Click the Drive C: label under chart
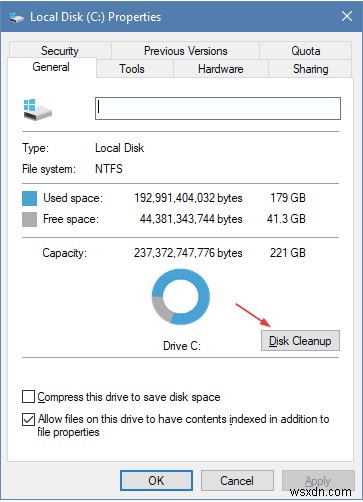Image resolution: width=363 pixels, height=502 pixels. coord(182,346)
